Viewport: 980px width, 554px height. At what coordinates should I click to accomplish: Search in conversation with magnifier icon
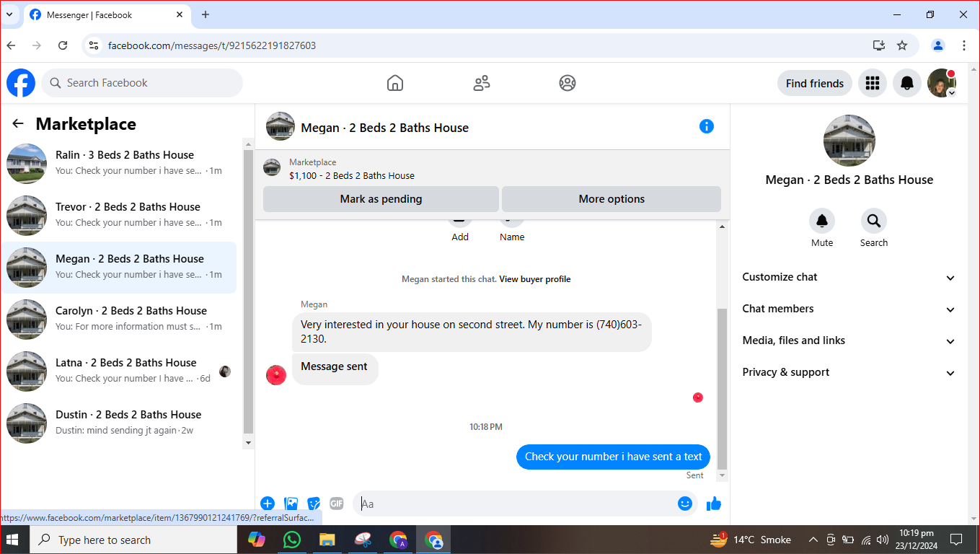[873, 221]
